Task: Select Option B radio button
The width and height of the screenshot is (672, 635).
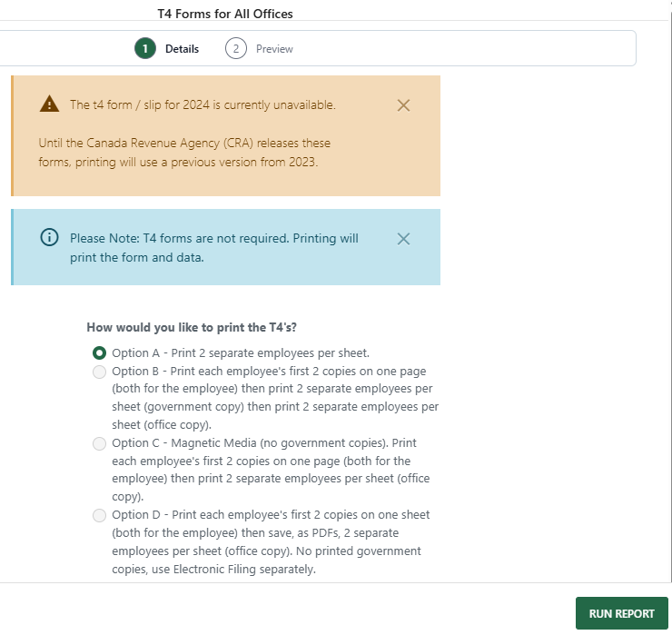Action: click(99, 372)
